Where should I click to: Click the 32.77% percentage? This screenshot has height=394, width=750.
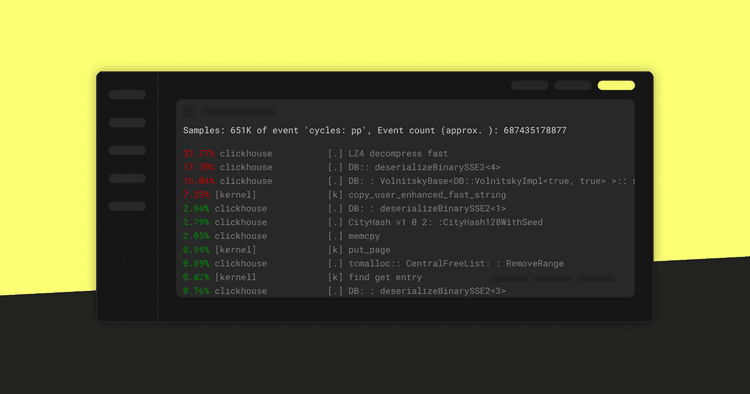[x=199, y=153]
